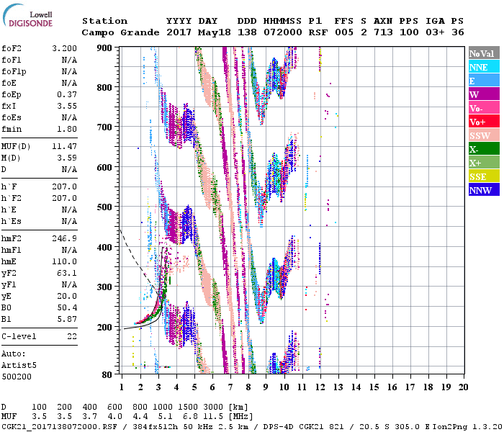This screenshot has width=504, height=432.
Task: Click the DPS-4D instrument label
Action: pos(279,427)
